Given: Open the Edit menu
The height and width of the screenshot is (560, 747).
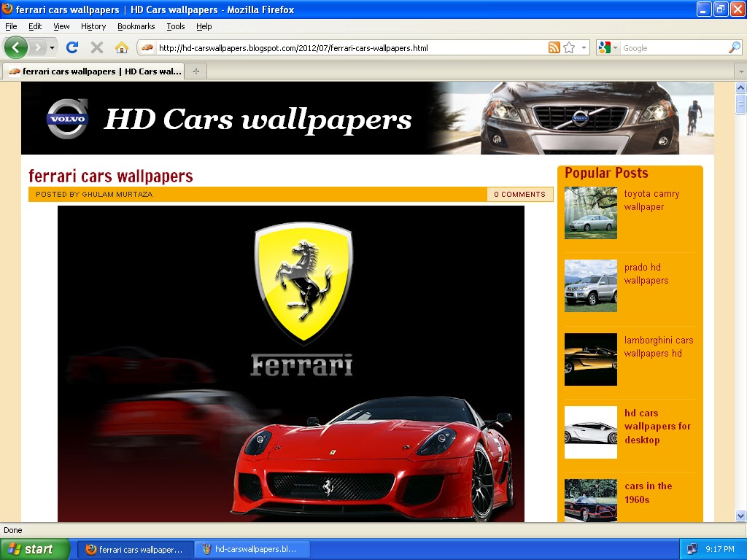Looking at the screenshot, I should pos(35,26).
